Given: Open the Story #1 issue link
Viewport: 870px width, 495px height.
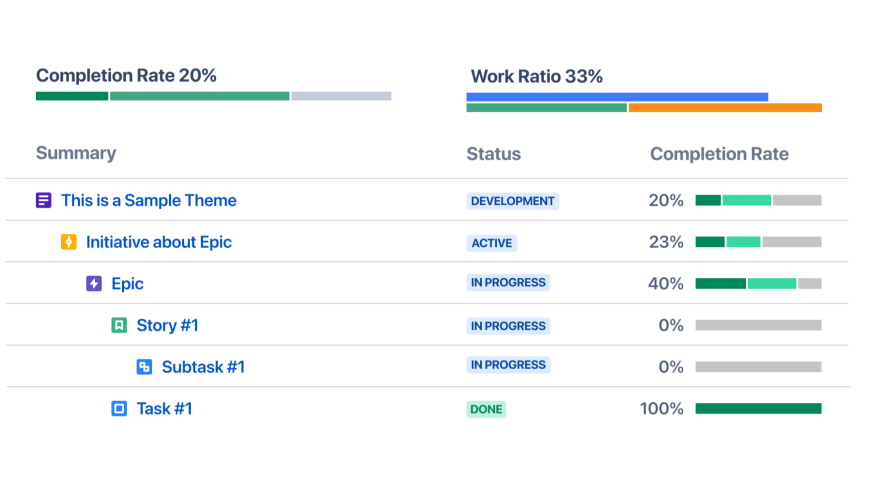Looking at the screenshot, I should click(x=167, y=325).
